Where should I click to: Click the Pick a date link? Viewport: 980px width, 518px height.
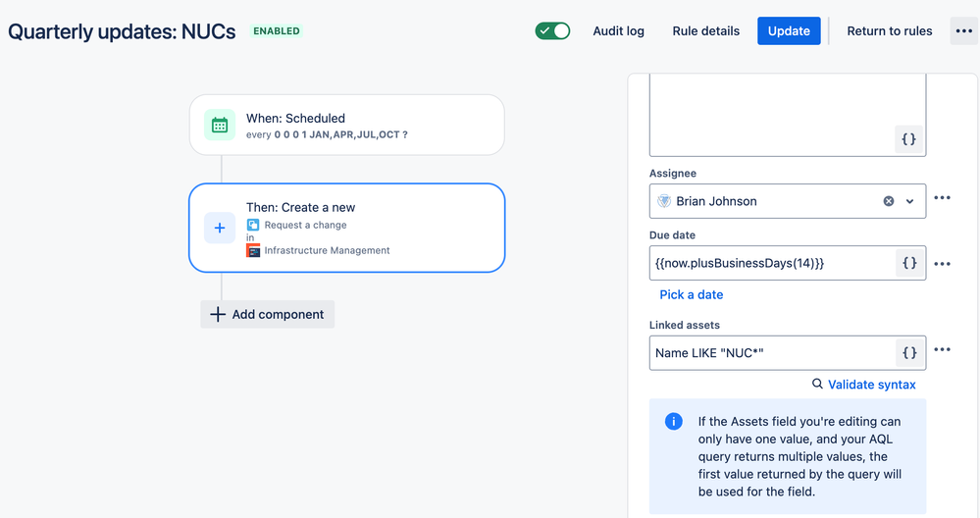pos(692,295)
